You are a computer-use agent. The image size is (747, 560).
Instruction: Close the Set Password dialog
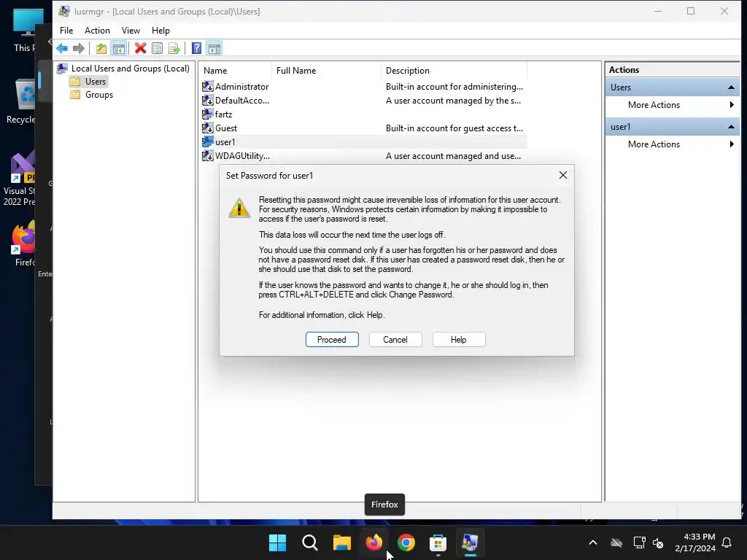pyautogui.click(x=562, y=175)
